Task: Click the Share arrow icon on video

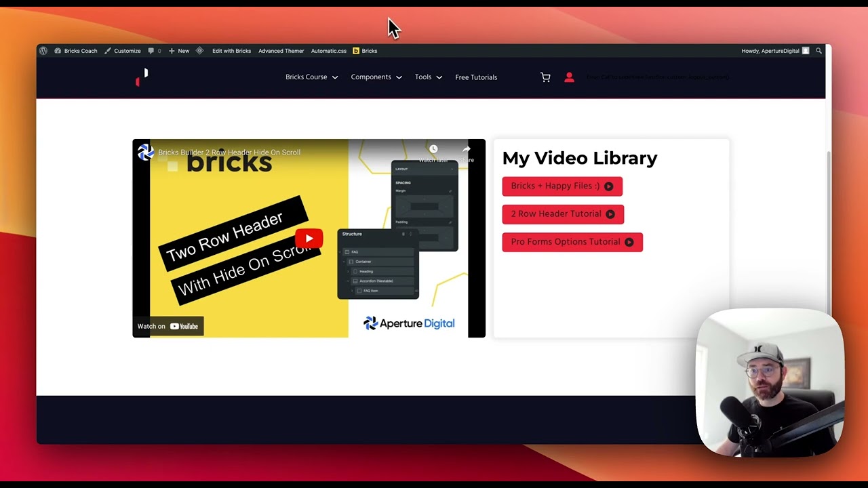Action: [467, 149]
